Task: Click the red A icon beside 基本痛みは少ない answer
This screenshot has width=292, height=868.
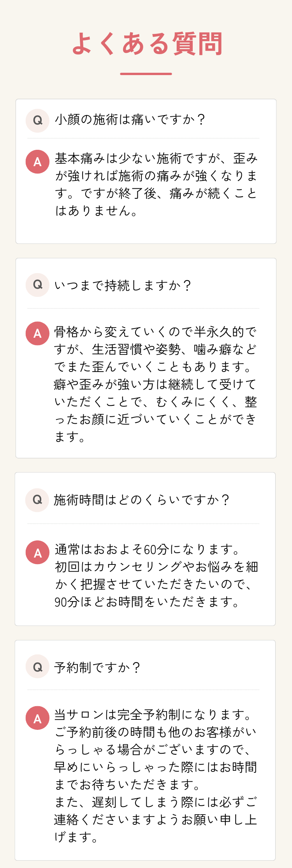Action: point(37,161)
